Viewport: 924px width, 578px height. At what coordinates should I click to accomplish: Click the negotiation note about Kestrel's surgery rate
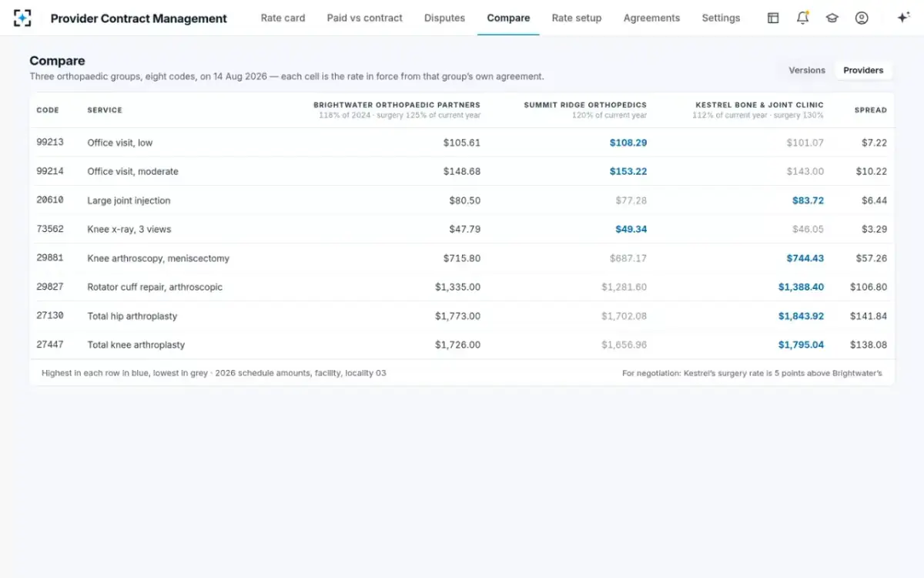[x=752, y=373]
